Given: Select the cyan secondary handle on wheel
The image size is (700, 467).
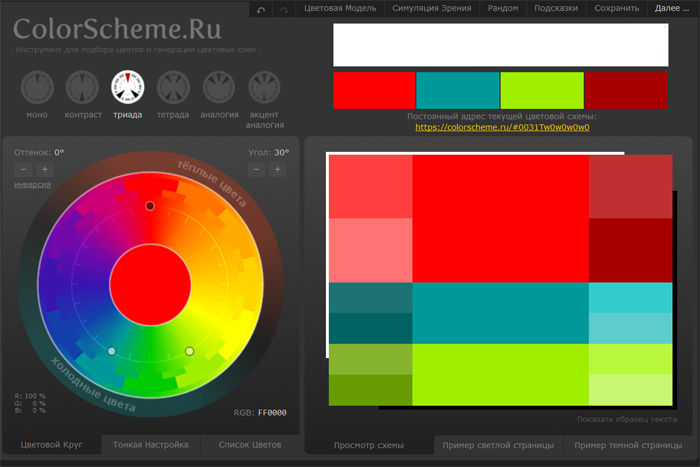Looking at the screenshot, I should [112, 351].
